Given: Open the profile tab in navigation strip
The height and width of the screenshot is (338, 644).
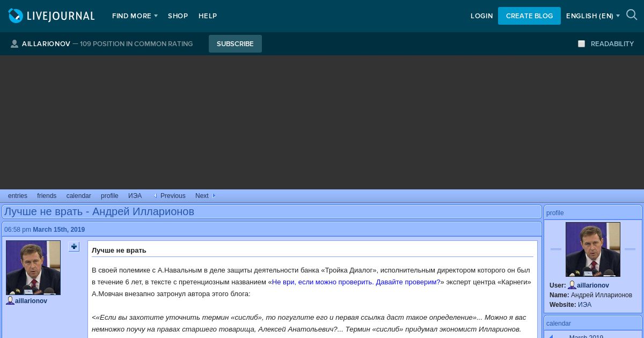Looking at the screenshot, I should coord(109,196).
